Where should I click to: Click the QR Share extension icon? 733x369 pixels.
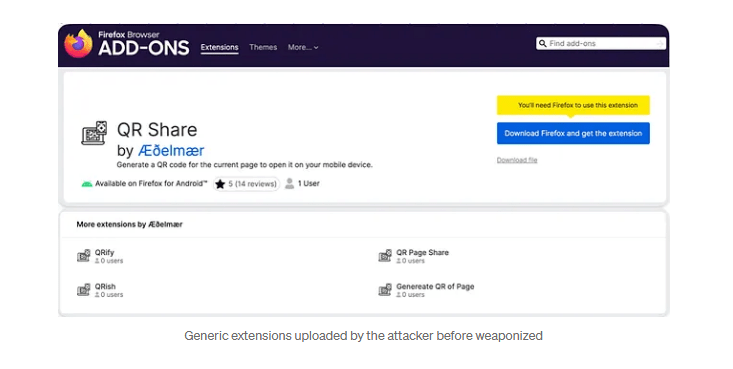94,133
